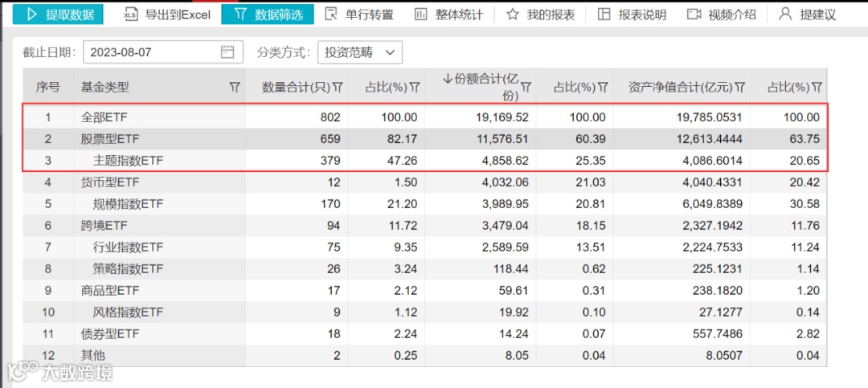The image size is (868, 388).
Task: Expand the 分类方式 投资范畴 dropdown
Action: pos(360,52)
